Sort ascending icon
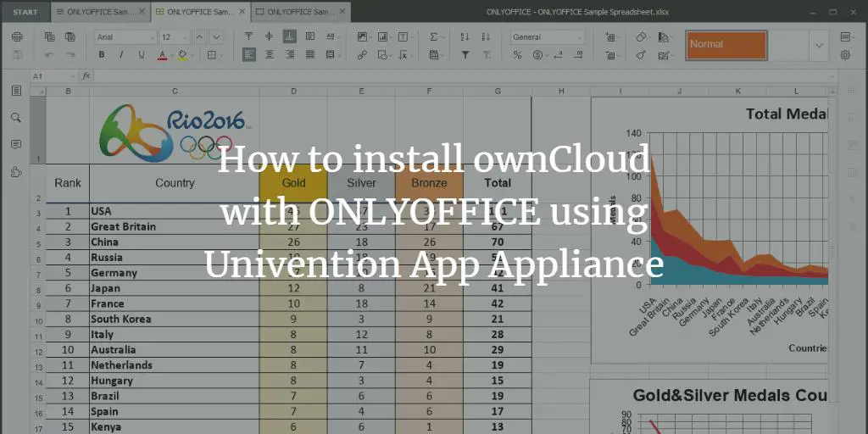 (465, 36)
